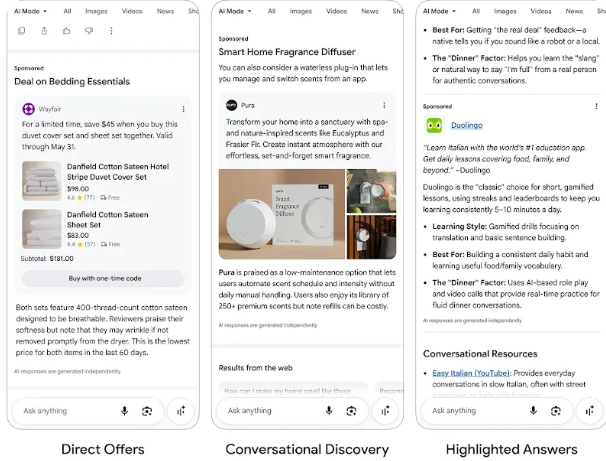Select News tab in Direct Offers phone
606x461 pixels.
pos(165,11)
